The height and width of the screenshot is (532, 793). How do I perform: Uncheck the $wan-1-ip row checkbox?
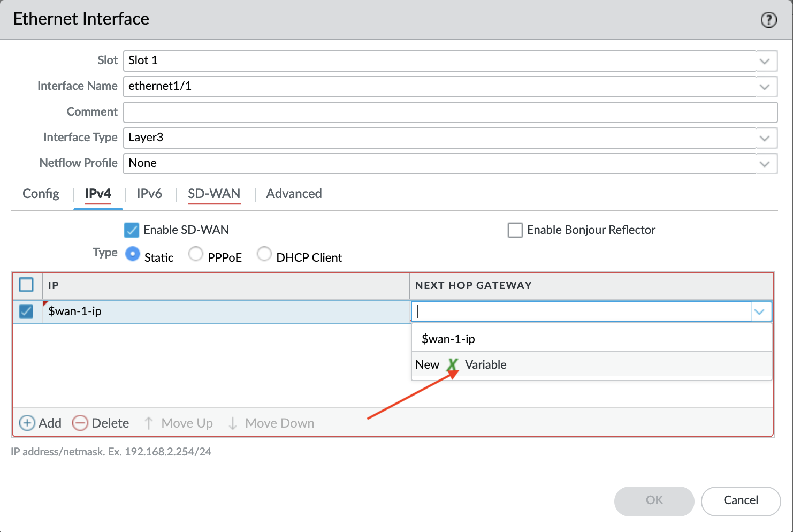[x=26, y=311]
